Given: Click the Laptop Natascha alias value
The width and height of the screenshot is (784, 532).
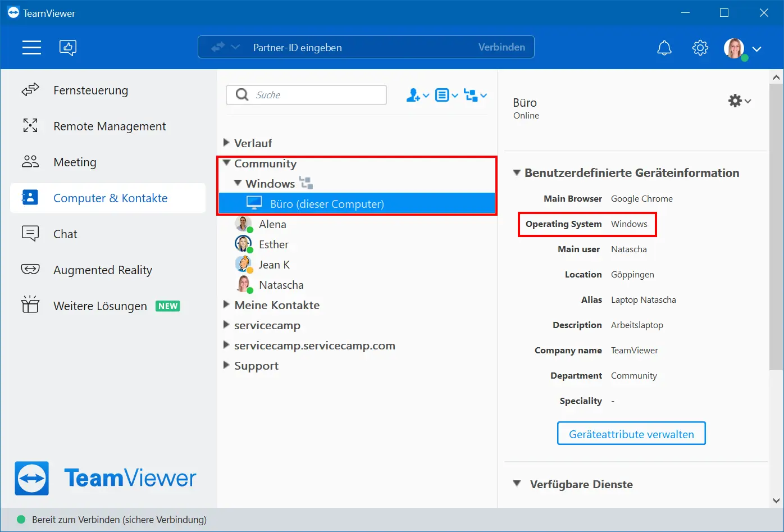Looking at the screenshot, I should coord(644,300).
